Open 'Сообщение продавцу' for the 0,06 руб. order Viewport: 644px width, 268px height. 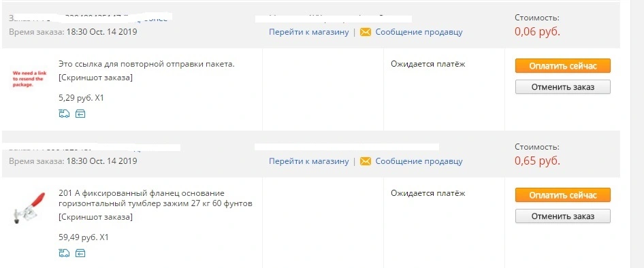coord(419,32)
